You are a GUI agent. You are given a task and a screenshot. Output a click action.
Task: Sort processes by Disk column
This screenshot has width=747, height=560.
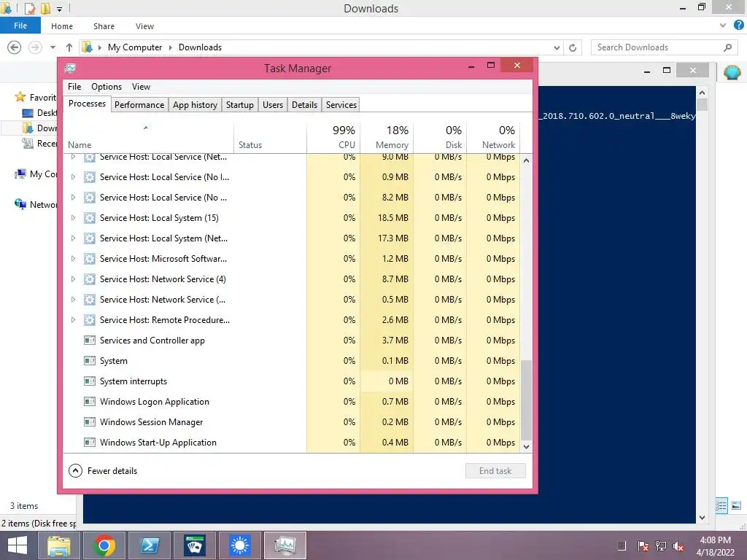440,136
